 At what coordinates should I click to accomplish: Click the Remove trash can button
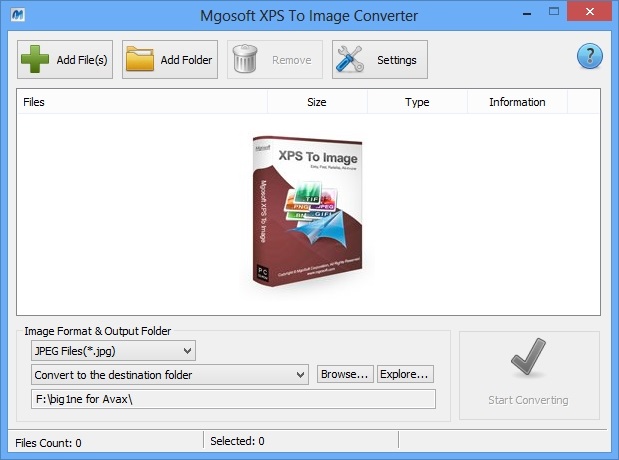(x=275, y=60)
